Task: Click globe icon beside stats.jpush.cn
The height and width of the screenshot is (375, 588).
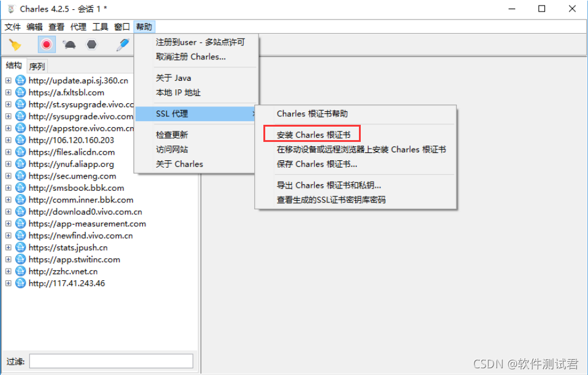Action: pos(21,248)
